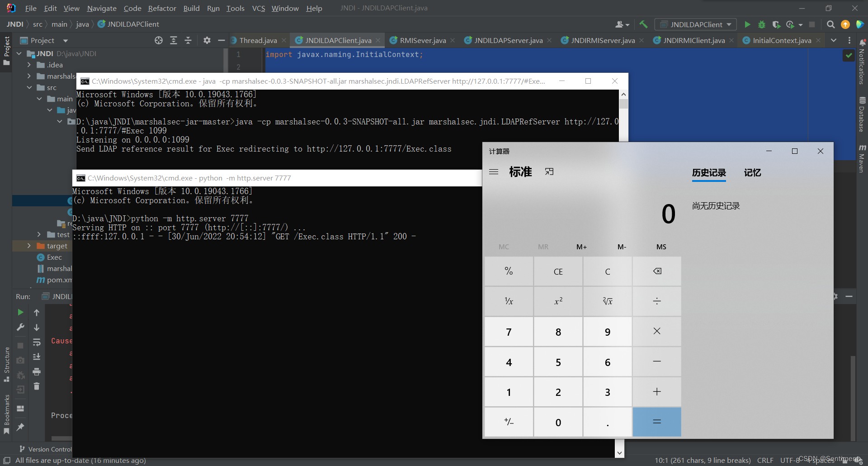Switch to the RMISever.java tab
The height and width of the screenshot is (466, 868).
(423, 40)
